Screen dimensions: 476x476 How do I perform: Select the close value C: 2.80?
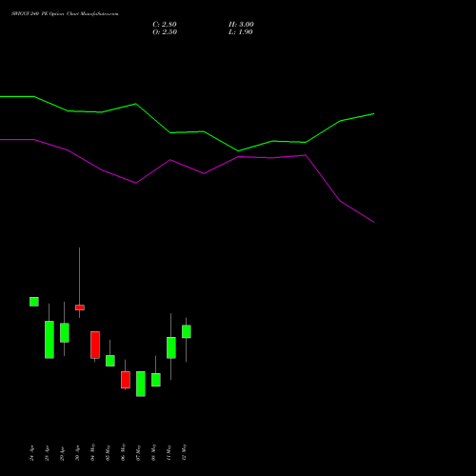pos(165,25)
